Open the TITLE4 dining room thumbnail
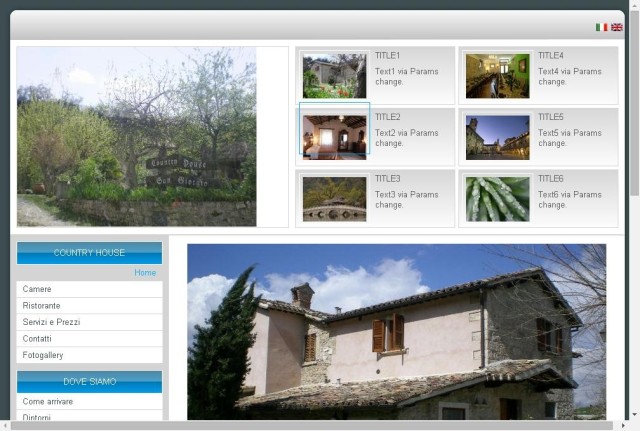The height and width of the screenshot is (431, 640). [498, 76]
